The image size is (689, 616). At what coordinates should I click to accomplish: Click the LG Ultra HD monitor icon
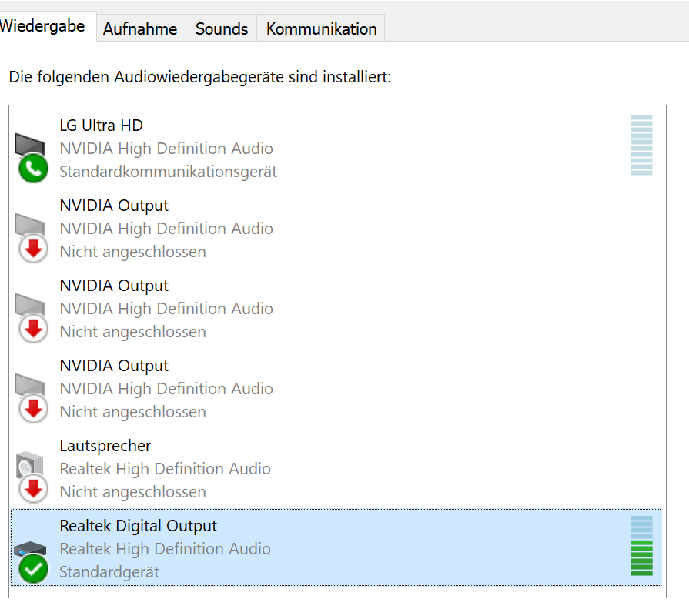[30, 145]
